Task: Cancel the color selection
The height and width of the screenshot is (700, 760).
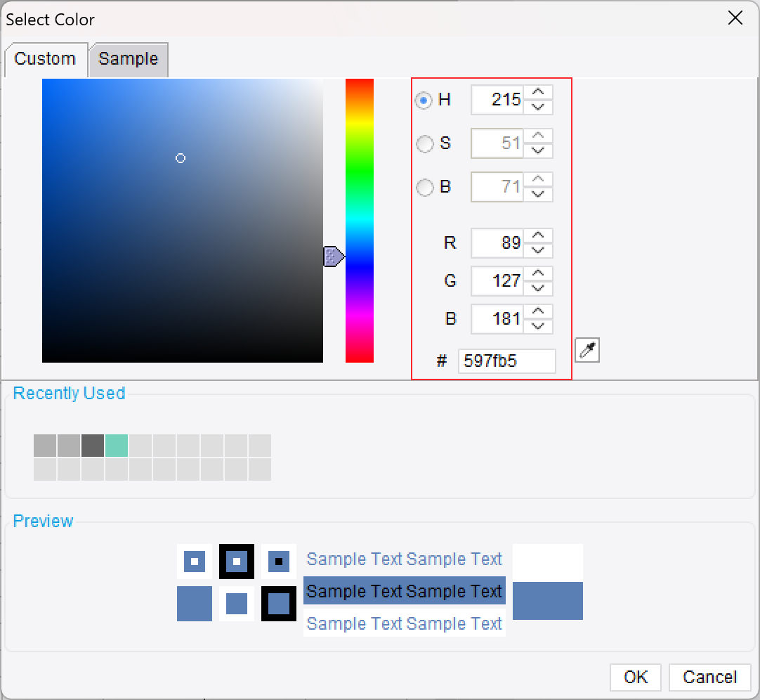Action: point(709,677)
